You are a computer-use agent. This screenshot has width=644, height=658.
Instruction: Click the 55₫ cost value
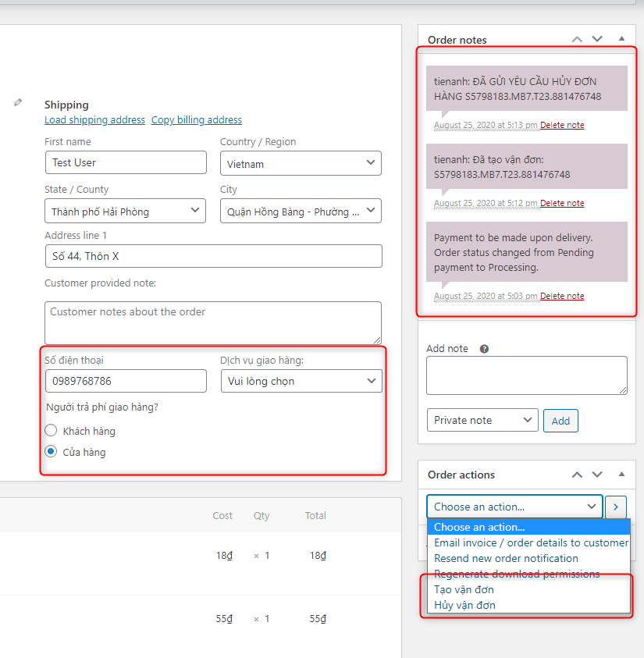click(224, 619)
